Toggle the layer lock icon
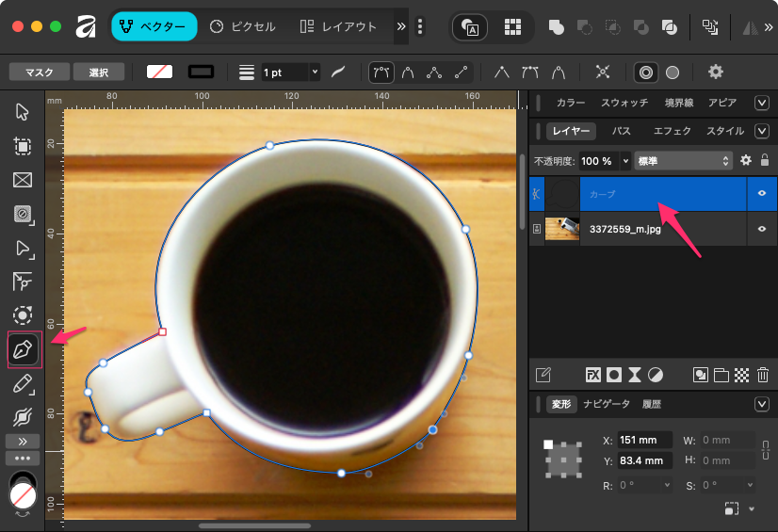This screenshot has width=778, height=532. 765,161
